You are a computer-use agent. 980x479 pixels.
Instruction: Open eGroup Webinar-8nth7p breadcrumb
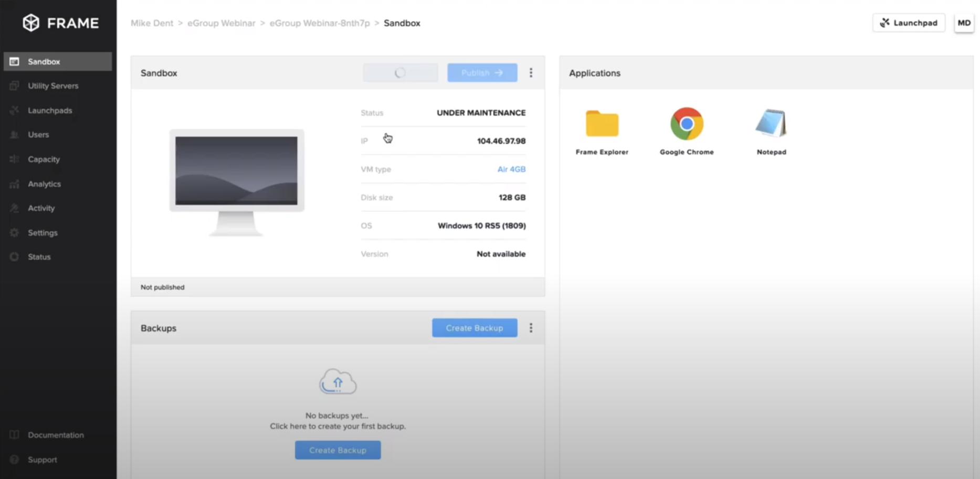[x=320, y=23]
